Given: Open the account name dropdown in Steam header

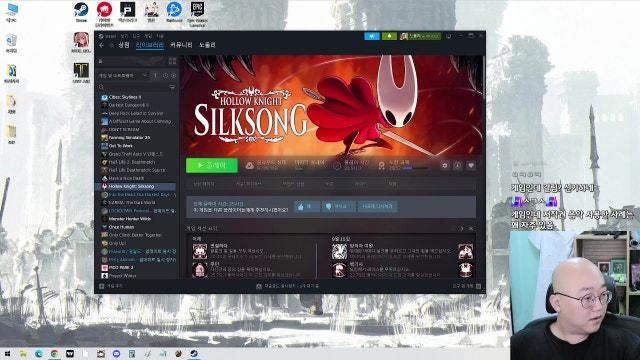Looking at the screenshot, I should 420,36.
